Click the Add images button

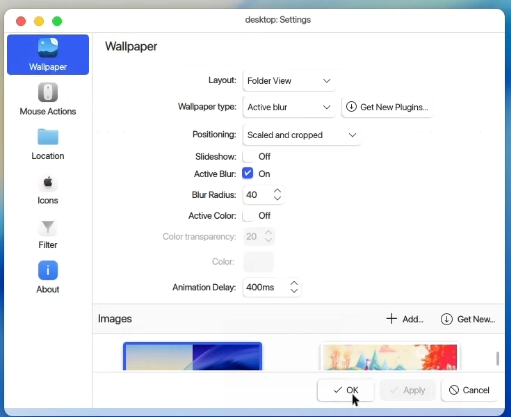tap(405, 319)
